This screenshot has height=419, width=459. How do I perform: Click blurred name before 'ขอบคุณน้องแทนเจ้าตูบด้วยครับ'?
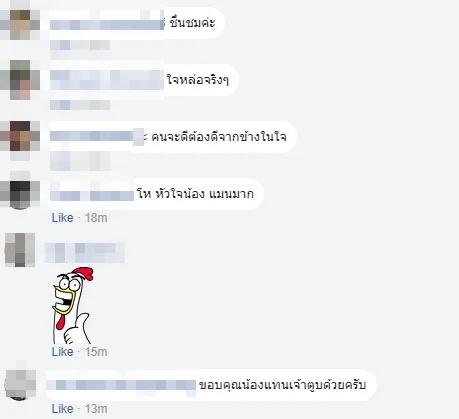[x=121, y=385]
